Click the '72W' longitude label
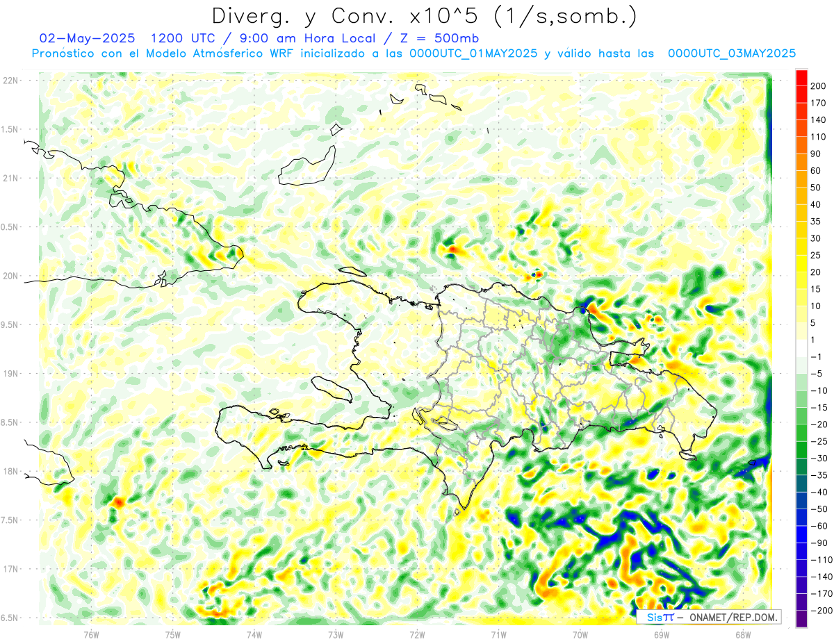The height and width of the screenshot is (644, 834). (417, 634)
